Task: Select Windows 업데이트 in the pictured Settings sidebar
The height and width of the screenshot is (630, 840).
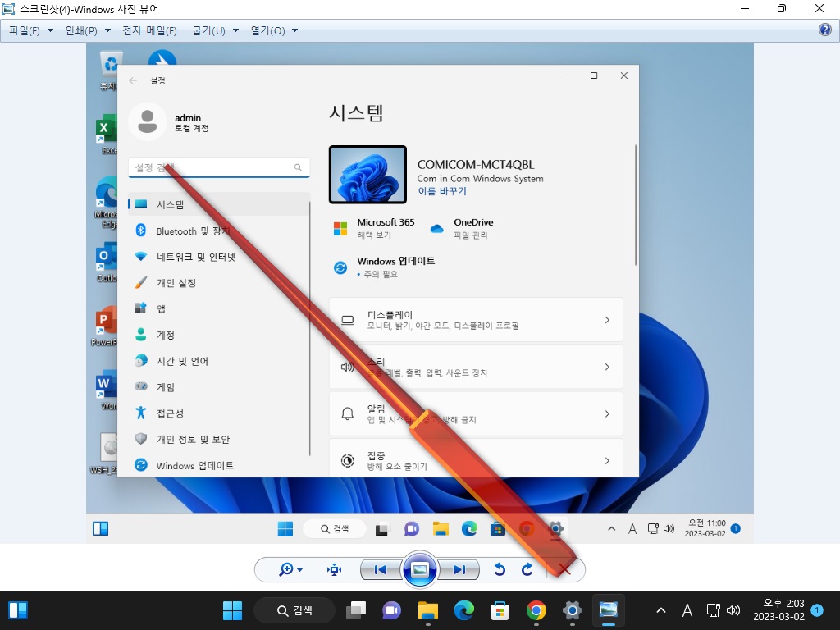Action: (218, 465)
